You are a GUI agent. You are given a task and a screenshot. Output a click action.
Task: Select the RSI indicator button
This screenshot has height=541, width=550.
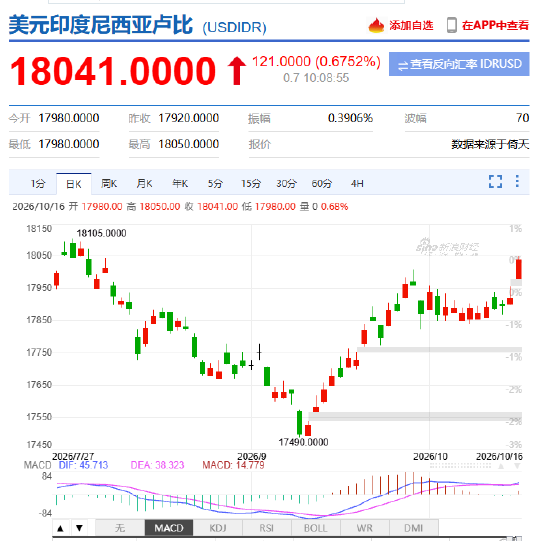click(267, 528)
